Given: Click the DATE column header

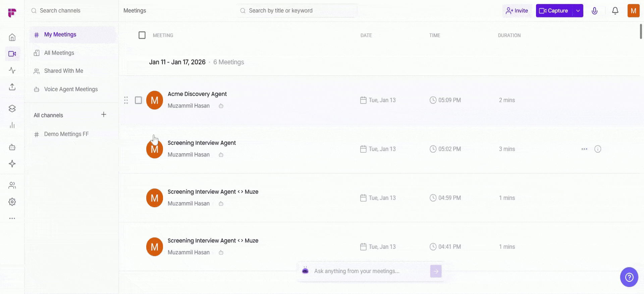Looking at the screenshot, I should coord(366,35).
